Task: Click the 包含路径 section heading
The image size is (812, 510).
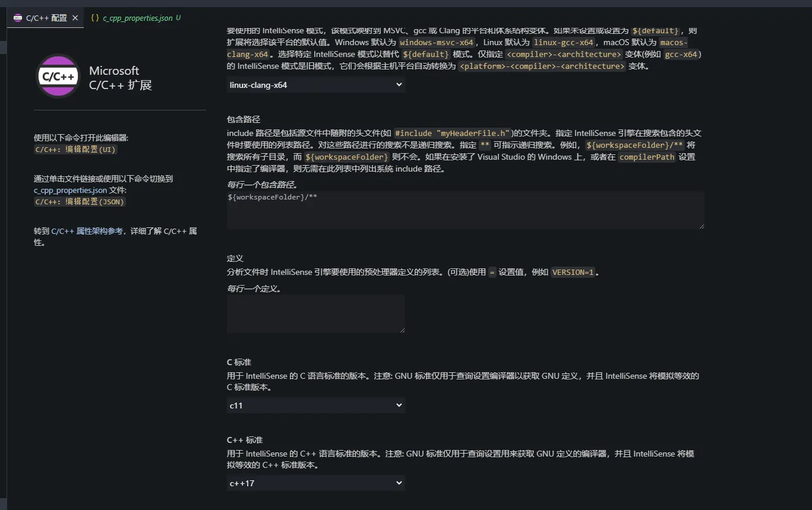Action: (244, 119)
